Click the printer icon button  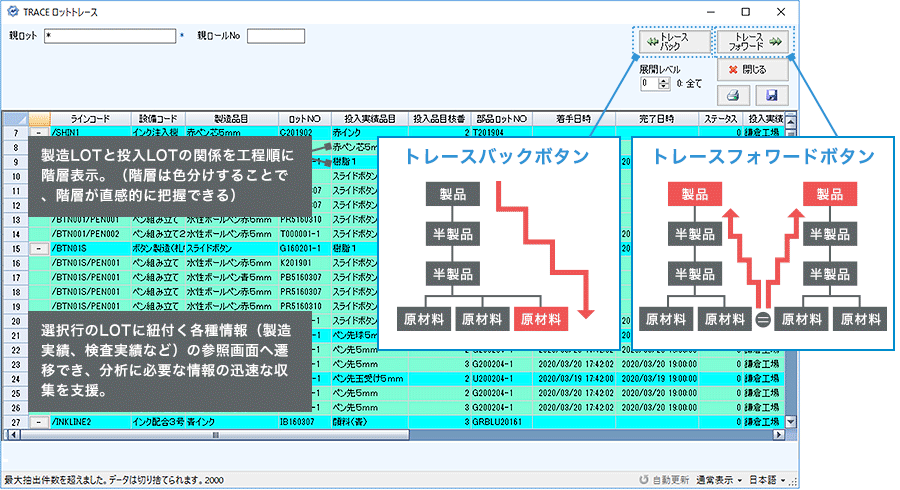(732, 96)
